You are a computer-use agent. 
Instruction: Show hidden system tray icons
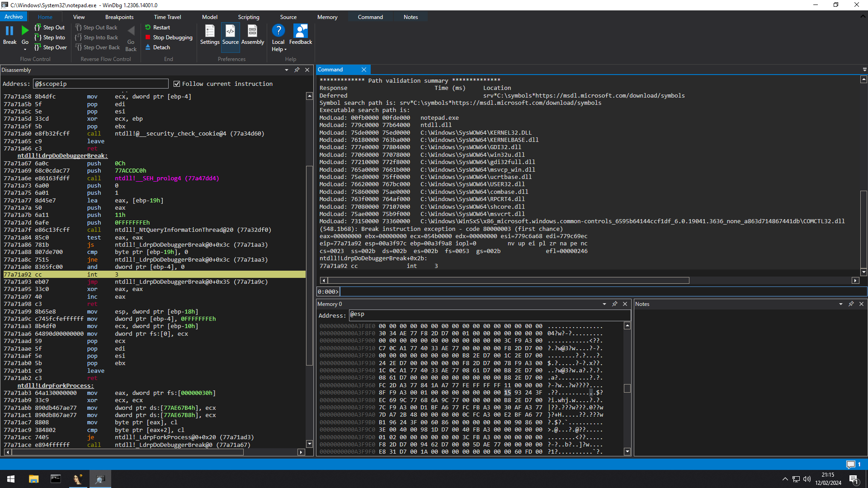point(785,479)
